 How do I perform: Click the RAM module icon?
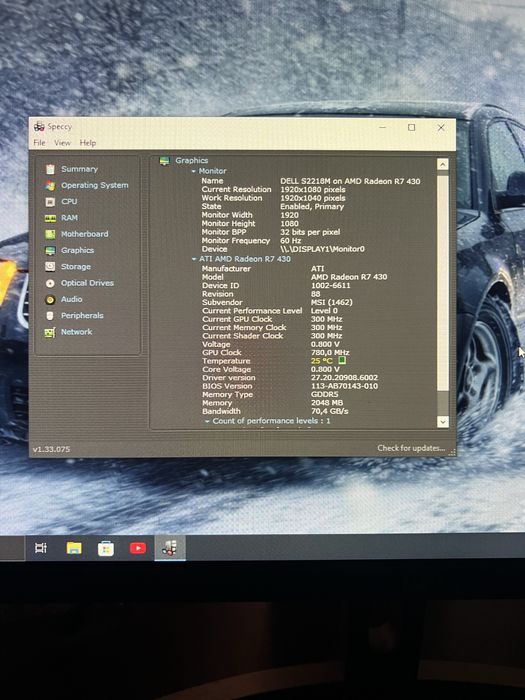[x=50, y=218]
